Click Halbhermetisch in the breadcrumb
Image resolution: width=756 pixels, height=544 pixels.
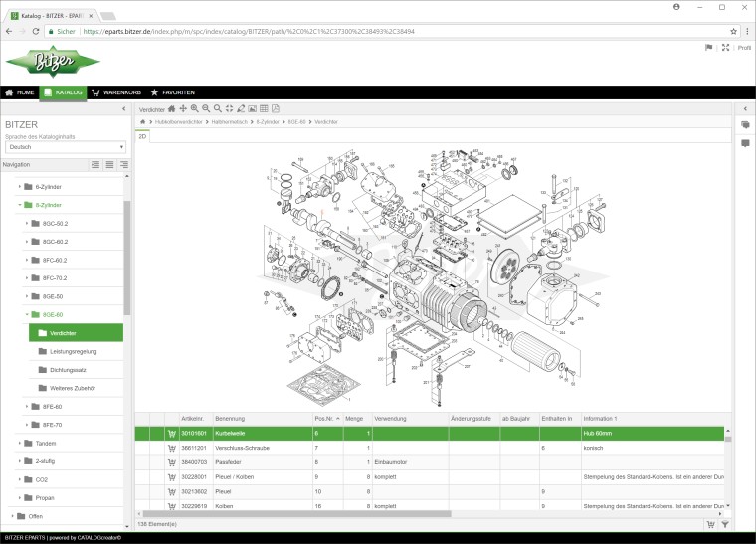tap(230, 121)
